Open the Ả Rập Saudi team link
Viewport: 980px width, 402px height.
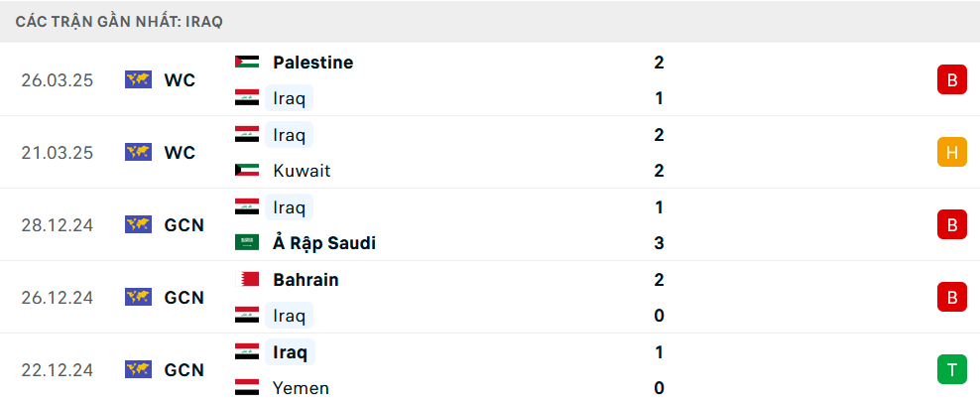click(x=324, y=243)
